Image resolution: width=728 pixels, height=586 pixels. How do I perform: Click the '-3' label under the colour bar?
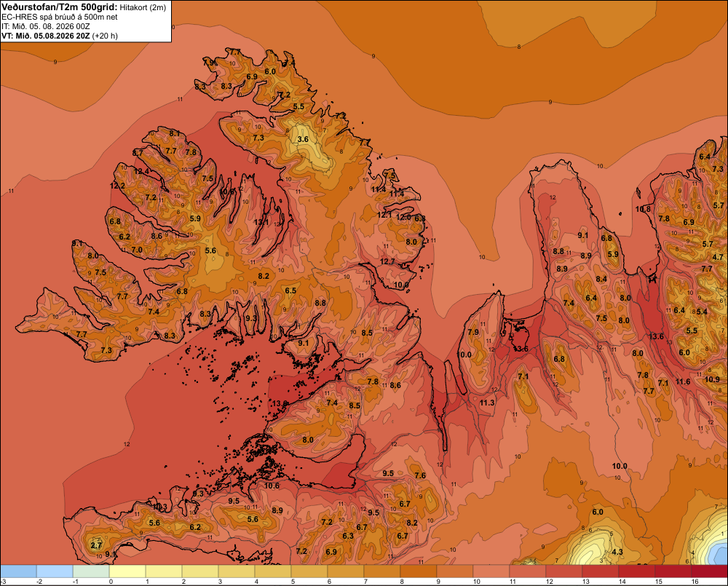click(x=3, y=582)
